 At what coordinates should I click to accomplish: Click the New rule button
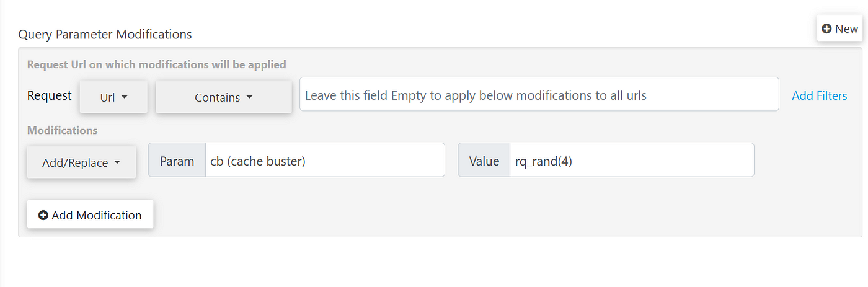[x=839, y=29]
